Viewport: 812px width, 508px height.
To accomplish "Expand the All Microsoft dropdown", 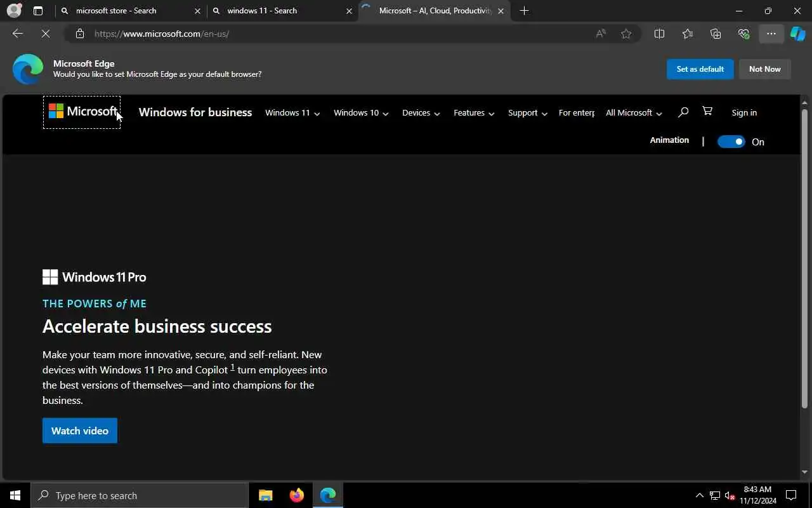I will coord(634,112).
